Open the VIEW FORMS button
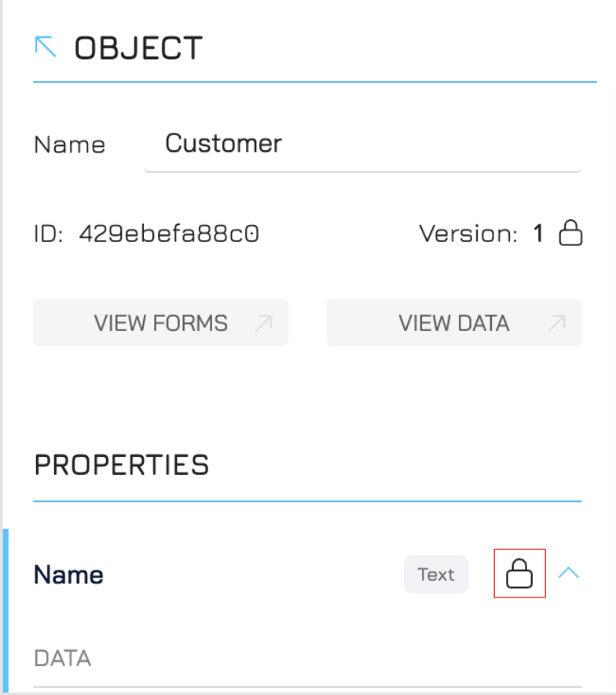This screenshot has width=616, height=695. [x=161, y=322]
